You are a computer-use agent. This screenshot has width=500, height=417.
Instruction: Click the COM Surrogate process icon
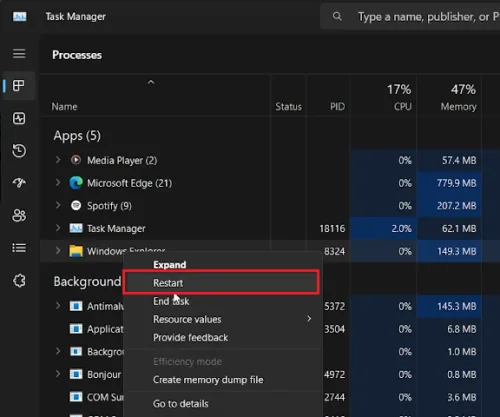click(76, 397)
